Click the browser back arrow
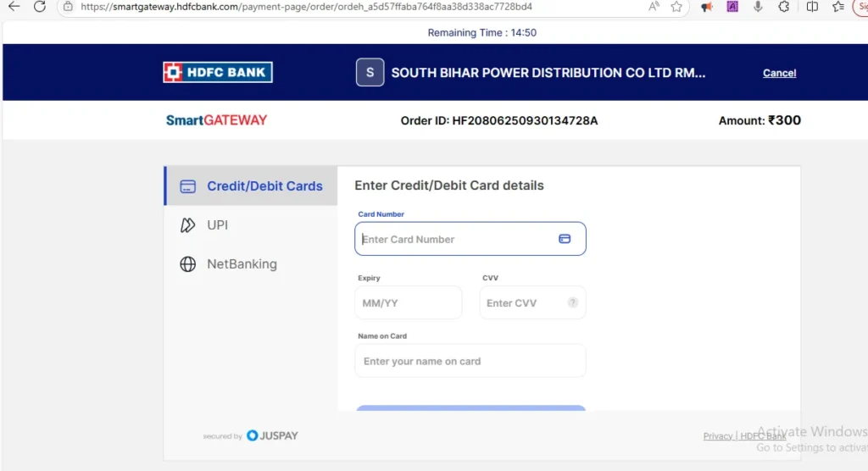The image size is (868, 471). click(14, 7)
